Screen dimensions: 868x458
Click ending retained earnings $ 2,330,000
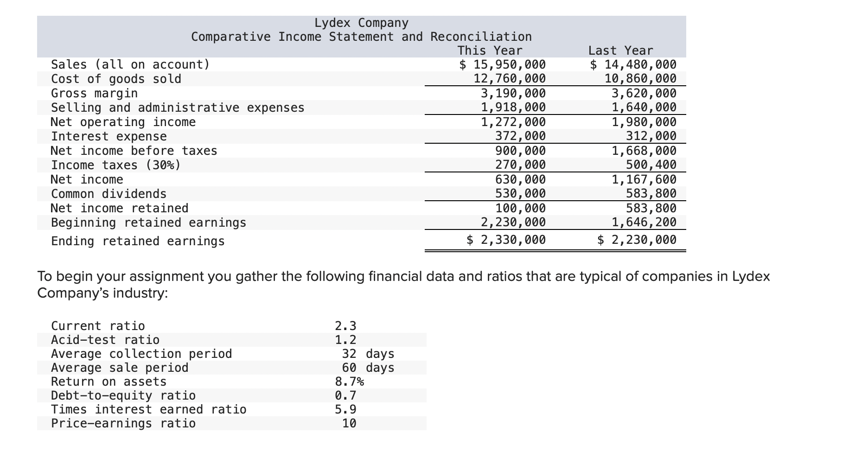coord(506,240)
